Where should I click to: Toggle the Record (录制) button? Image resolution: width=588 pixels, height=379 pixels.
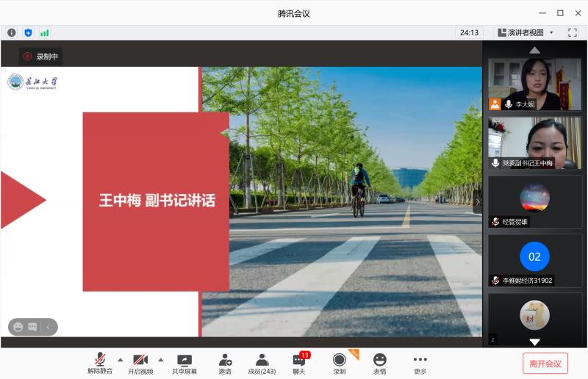click(x=339, y=363)
